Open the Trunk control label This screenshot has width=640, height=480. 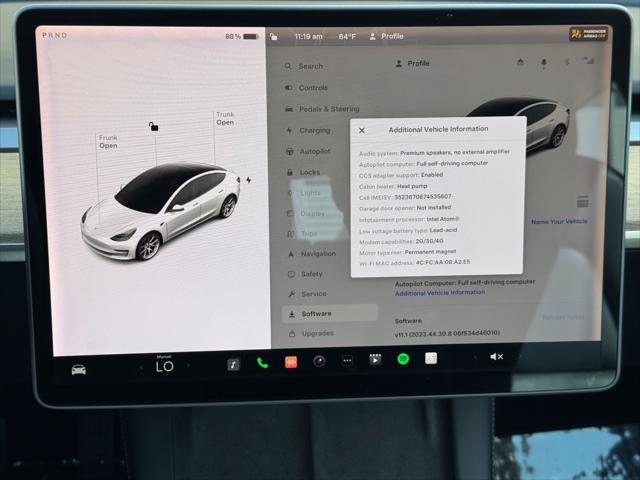click(225, 118)
